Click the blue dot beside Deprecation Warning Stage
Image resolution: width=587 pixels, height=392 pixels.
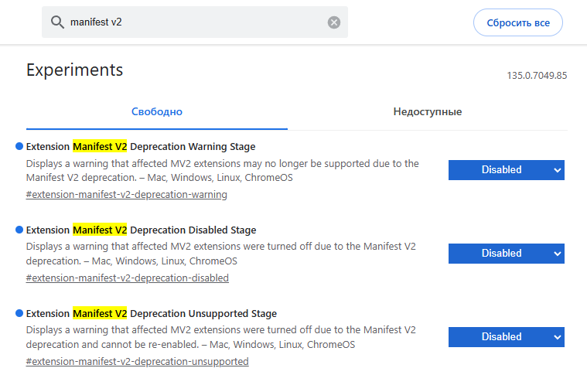pyautogui.click(x=19, y=146)
